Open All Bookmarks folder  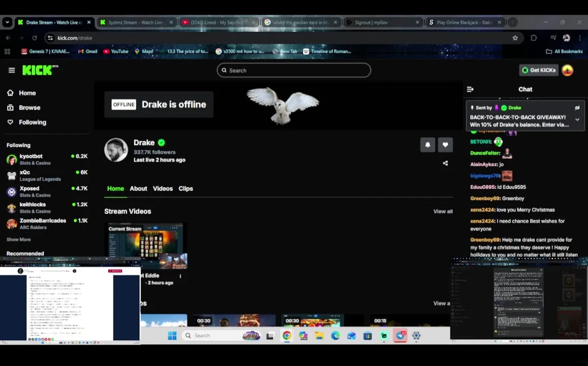[x=564, y=51]
